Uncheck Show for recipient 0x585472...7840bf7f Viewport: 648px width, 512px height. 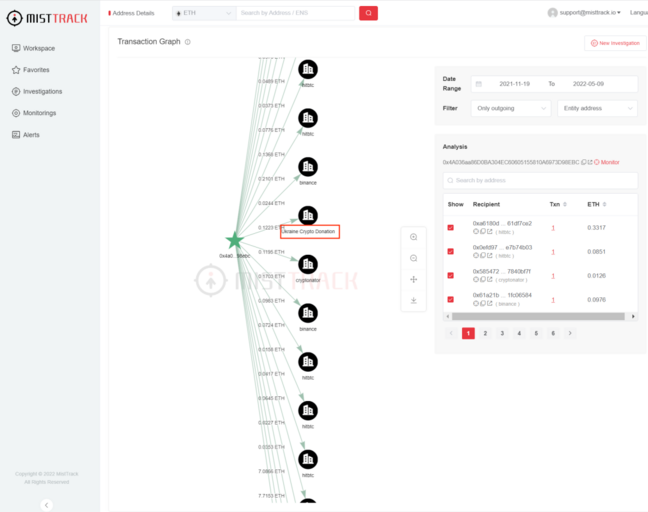tap(450, 275)
